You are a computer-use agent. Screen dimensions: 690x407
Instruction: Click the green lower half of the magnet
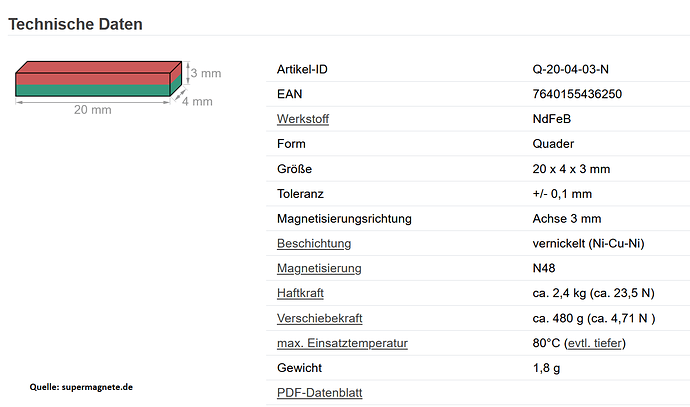(92, 90)
